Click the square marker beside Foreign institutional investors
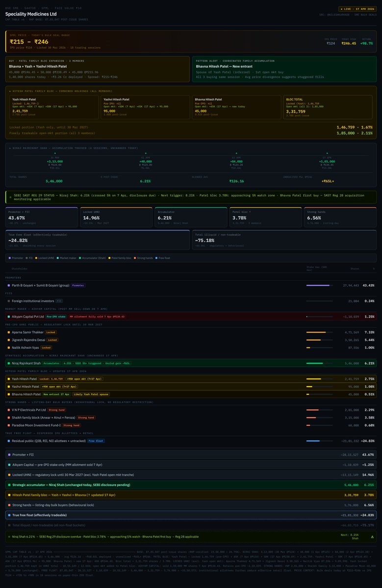The image size is (382, 588). click(x=8, y=301)
